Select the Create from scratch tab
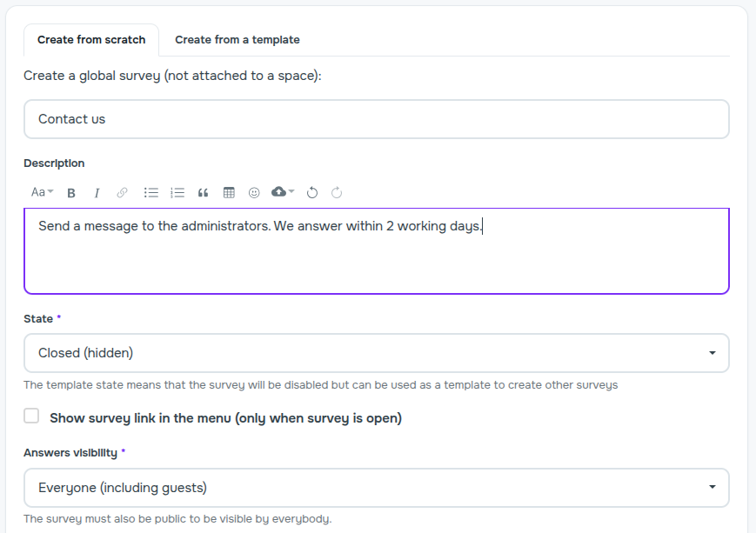This screenshot has width=756, height=533. 91,39
